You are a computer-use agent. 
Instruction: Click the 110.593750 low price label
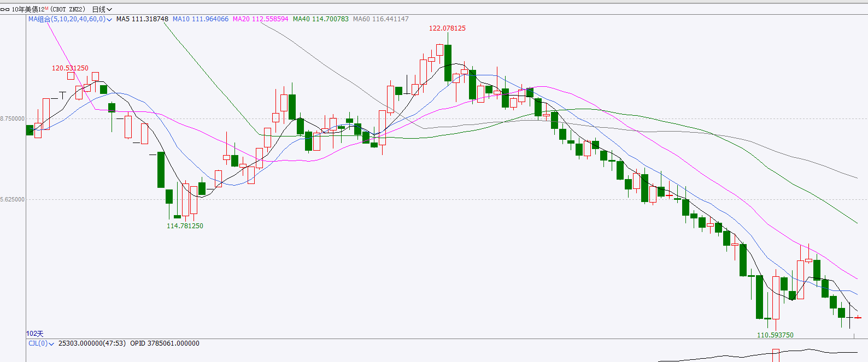[x=775, y=335]
